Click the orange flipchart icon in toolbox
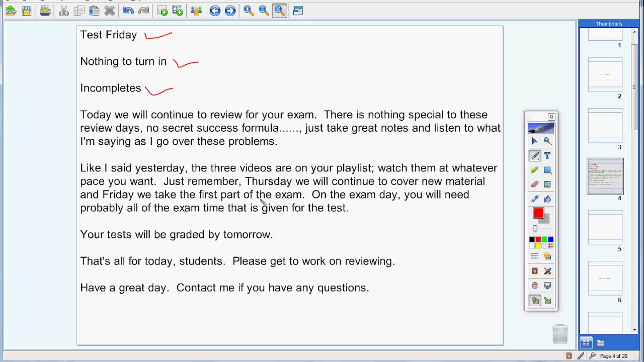Screen dimensions: 644x362 point(534,271)
